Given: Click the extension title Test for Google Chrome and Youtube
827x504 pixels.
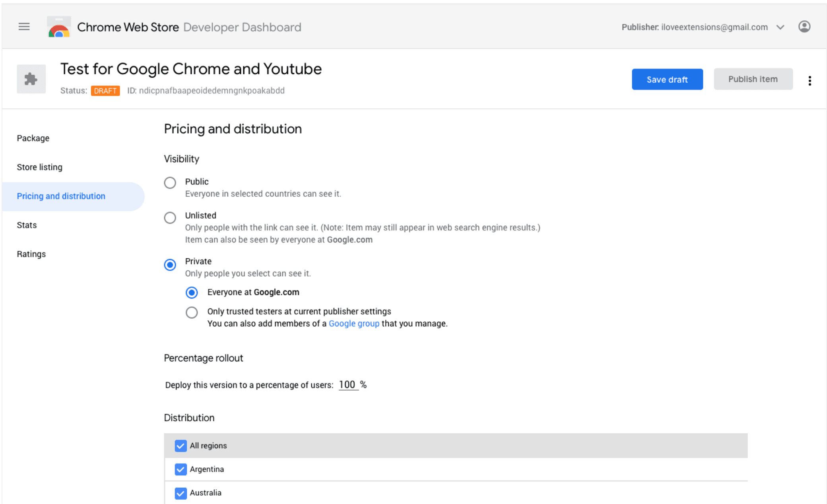Looking at the screenshot, I should point(191,69).
